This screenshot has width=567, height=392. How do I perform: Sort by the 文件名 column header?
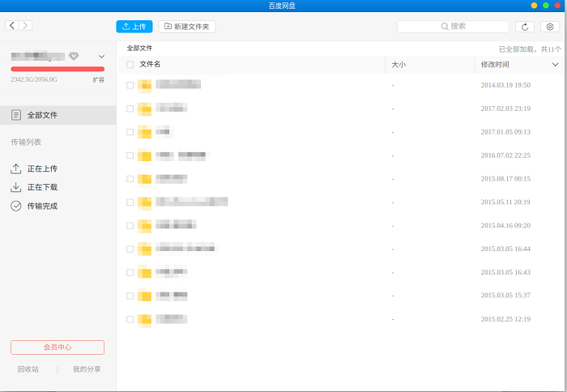point(150,64)
